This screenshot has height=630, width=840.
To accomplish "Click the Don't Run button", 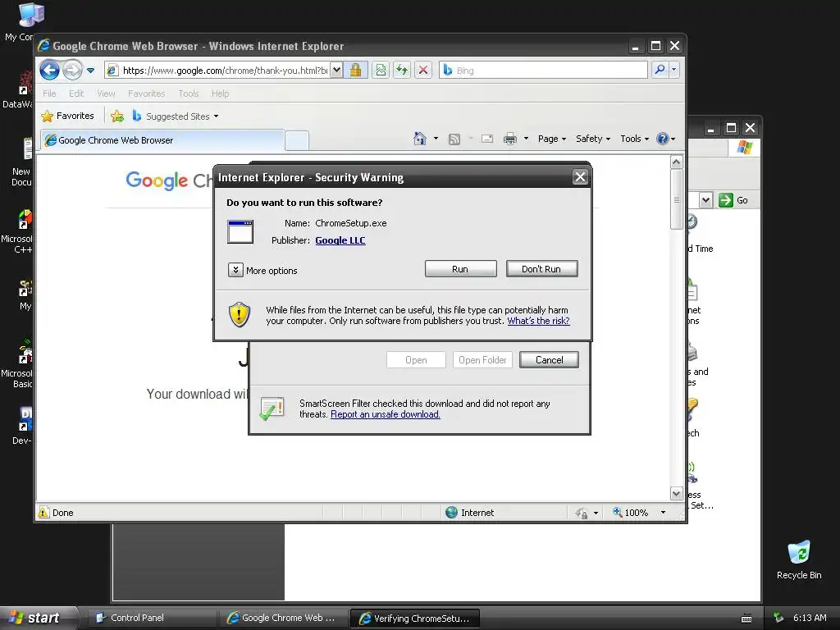I will [x=541, y=269].
